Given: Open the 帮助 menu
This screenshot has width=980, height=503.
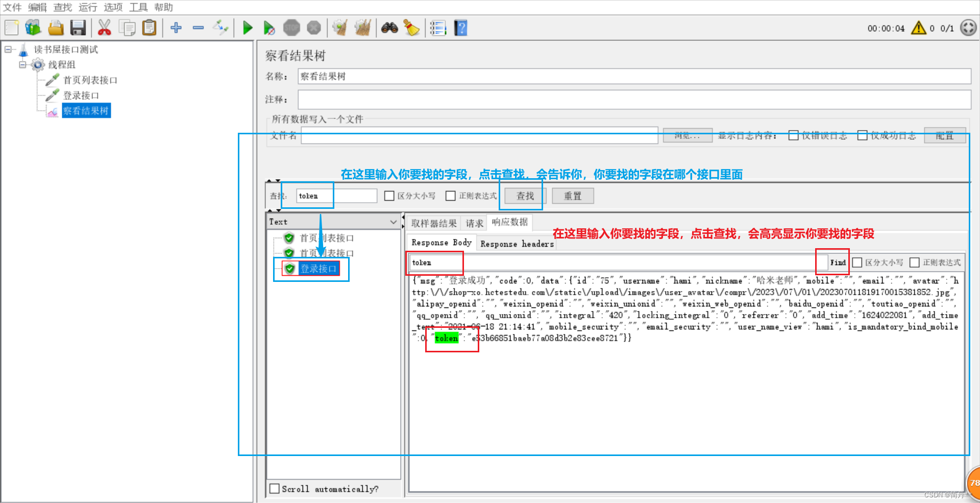Looking at the screenshot, I should [164, 7].
